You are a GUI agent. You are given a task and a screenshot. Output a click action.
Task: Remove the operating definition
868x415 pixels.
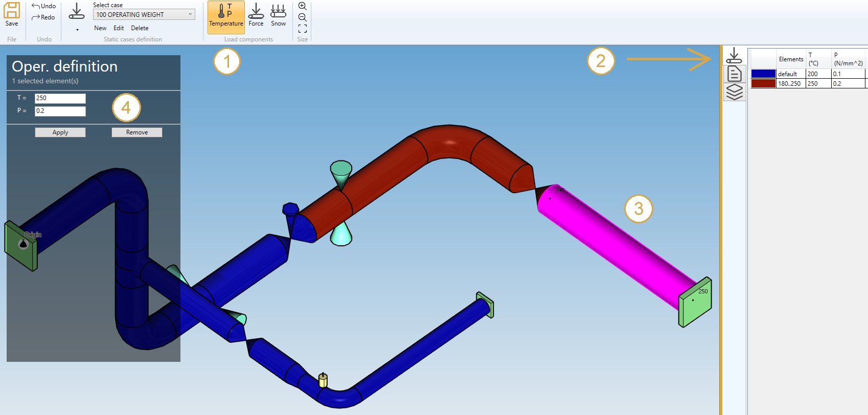137,132
